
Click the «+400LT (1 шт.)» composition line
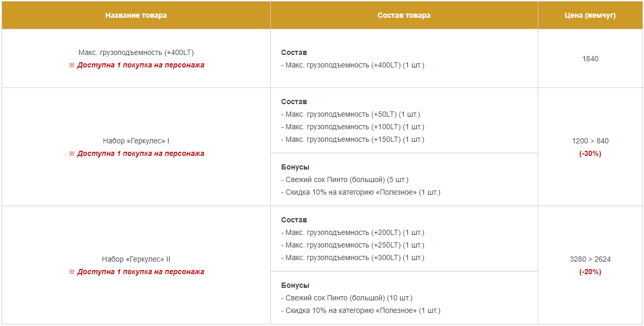coord(352,65)
